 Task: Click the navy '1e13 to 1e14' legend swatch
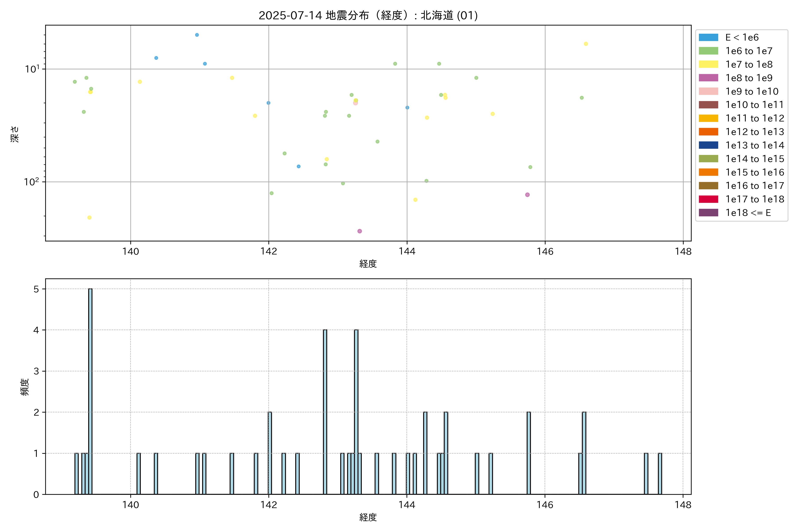click(x=708, y=145)
